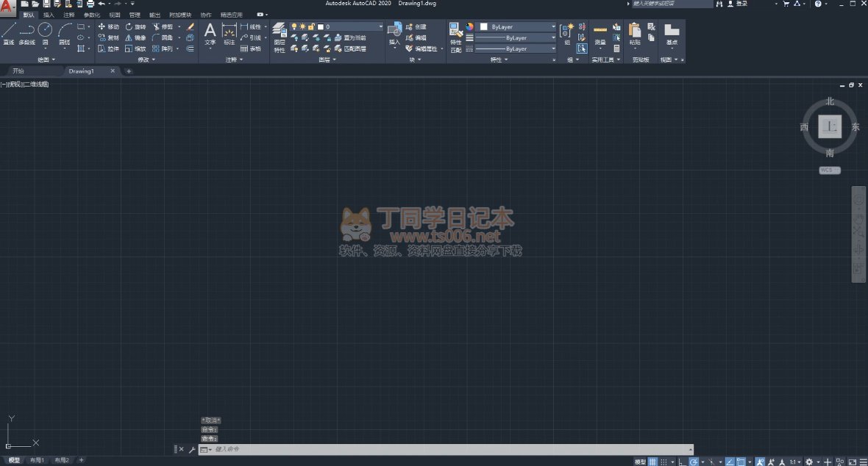Expand the annotation scale 1:1 dropdown

click(x=794, y=462)
